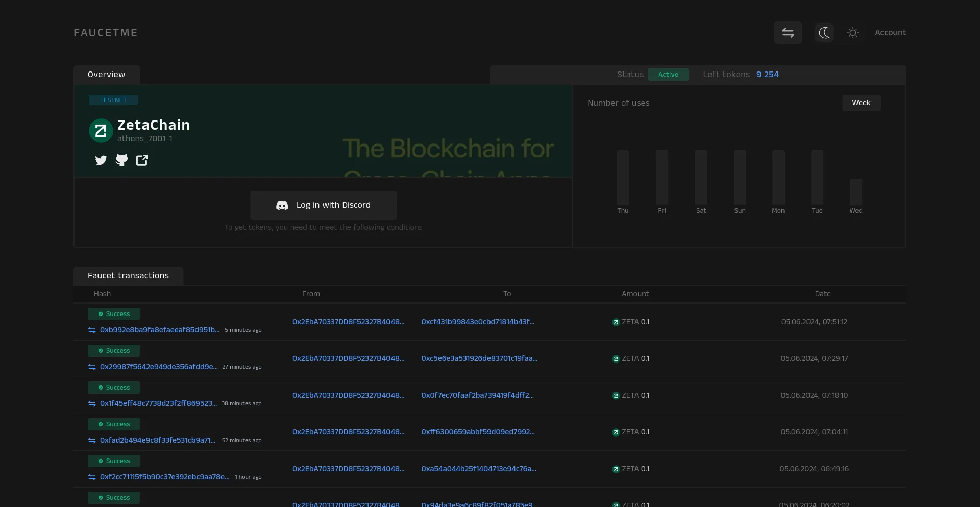Click Success badge of 27 minutes ago transaction
The image size is (980, 507).
[114, 351]
